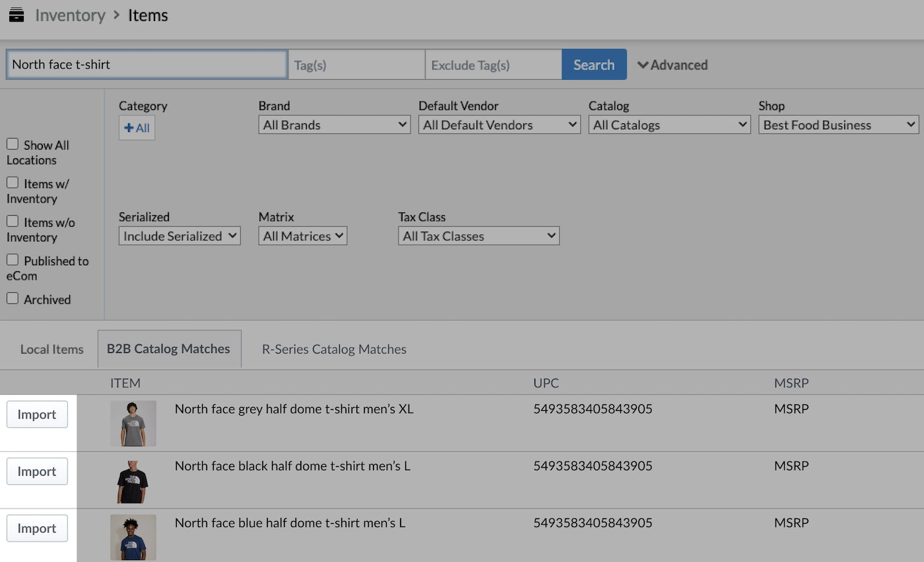The width and height of the screenshot is (924, 562).
Task: Click the +All category button
Action: point(137,128)
